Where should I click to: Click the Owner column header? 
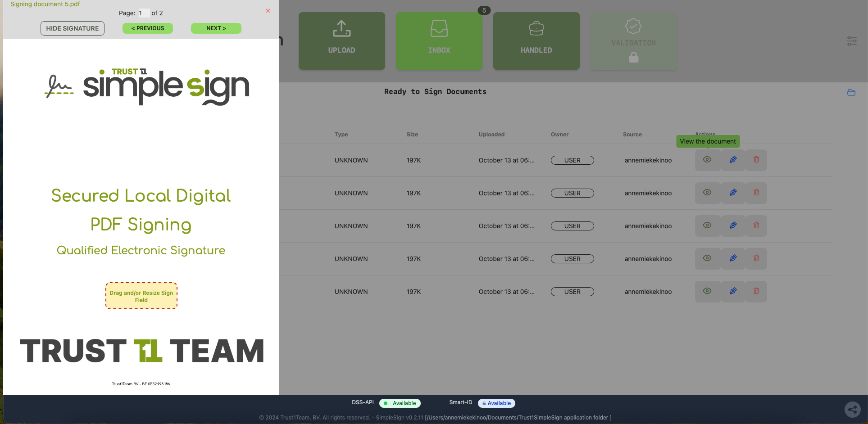pos(560,135)
